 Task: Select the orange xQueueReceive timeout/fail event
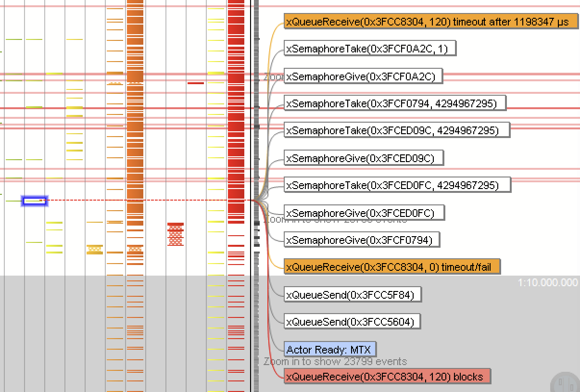pos(392,266)
